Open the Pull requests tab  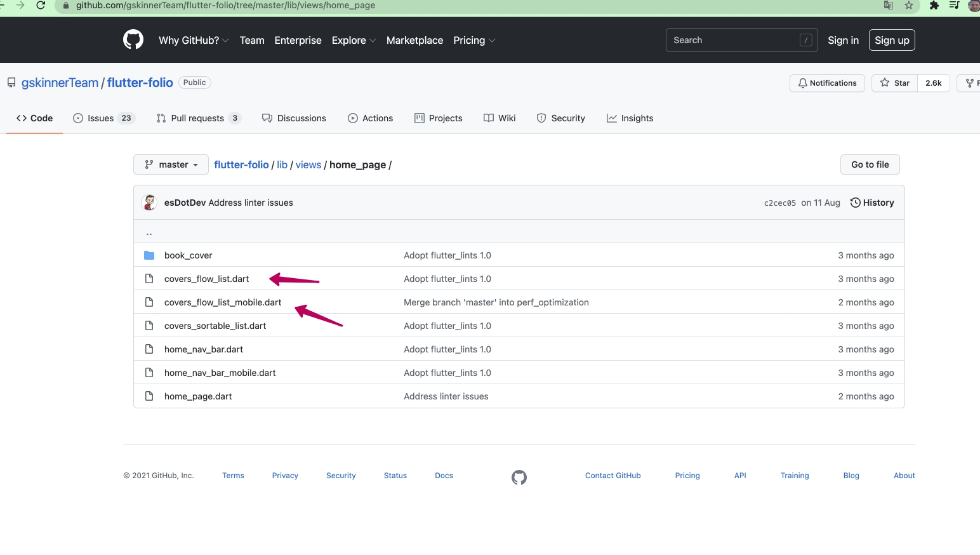coord(199,118)
